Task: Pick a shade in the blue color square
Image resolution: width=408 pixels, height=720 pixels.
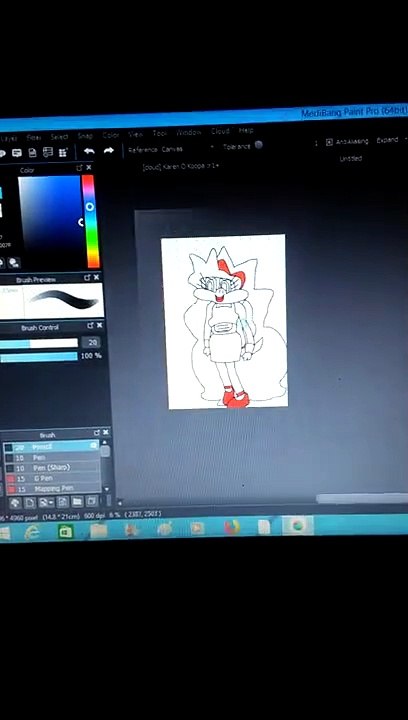Action: pos(49,217)
